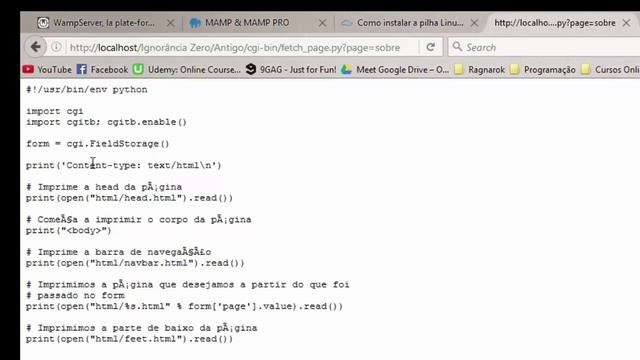Click 'form = cgi.FieldStorage()' line
This screenshot has width=640, height=360.
pyautogui.click(x=97, y=144)
